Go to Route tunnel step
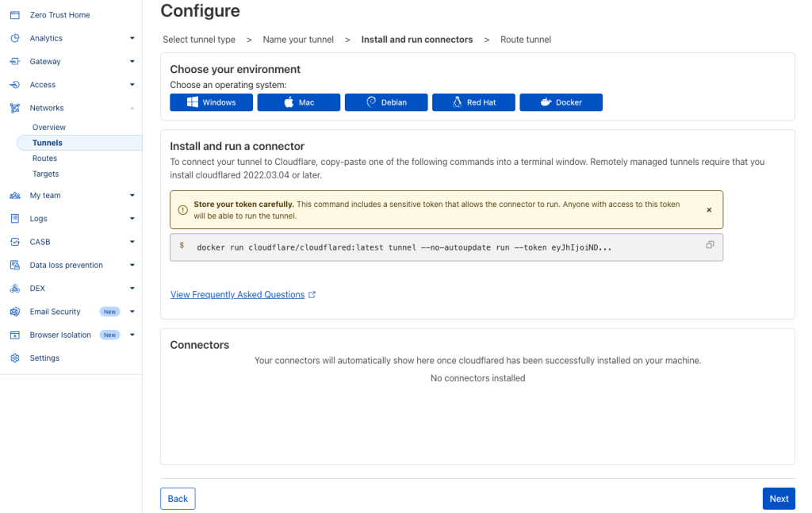The height and width of the screenshot is (513, 812). click(526, 40)
